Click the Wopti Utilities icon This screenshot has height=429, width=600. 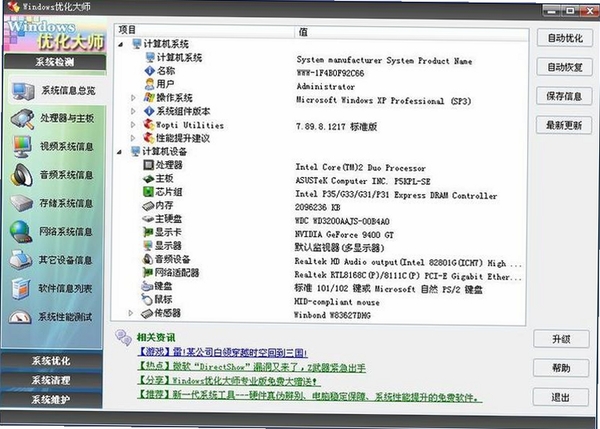(x=149, y=125)
